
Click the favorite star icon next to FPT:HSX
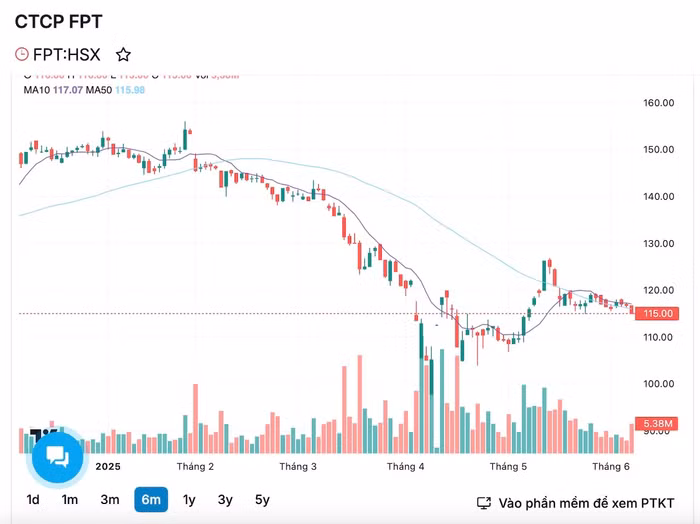(123, 55)
